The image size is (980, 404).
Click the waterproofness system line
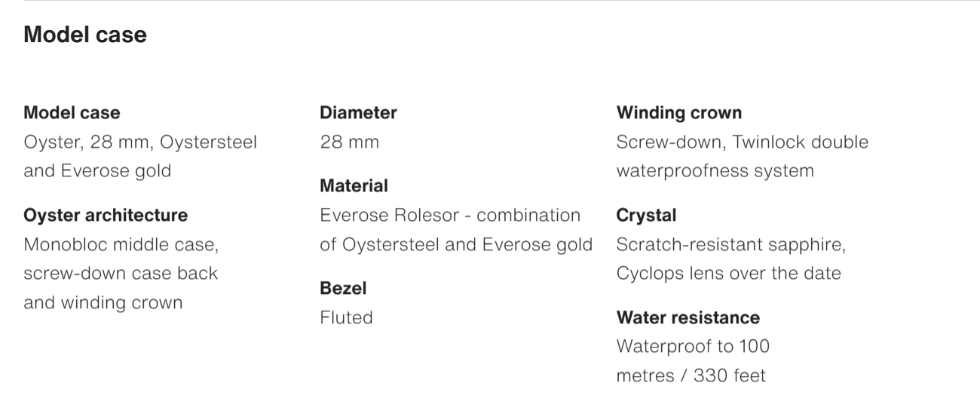pyautogui.click(x=715, y=171)
